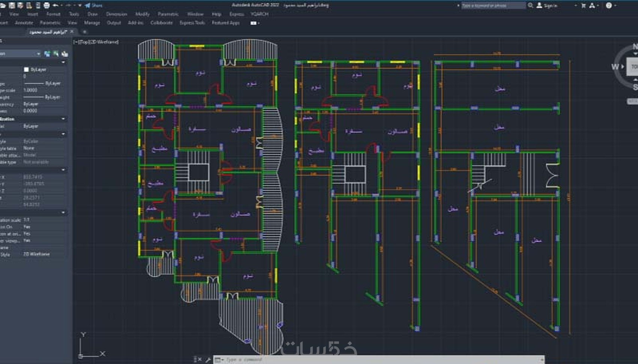Click the Sign In button
This screenshot has height=364, width=638.
click(547, 5)
